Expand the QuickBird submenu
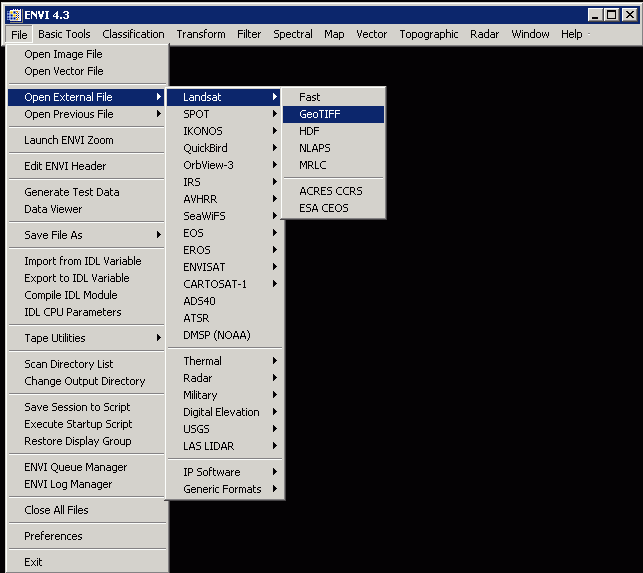This screenshot has width=643, height=573. coord(224,148)
